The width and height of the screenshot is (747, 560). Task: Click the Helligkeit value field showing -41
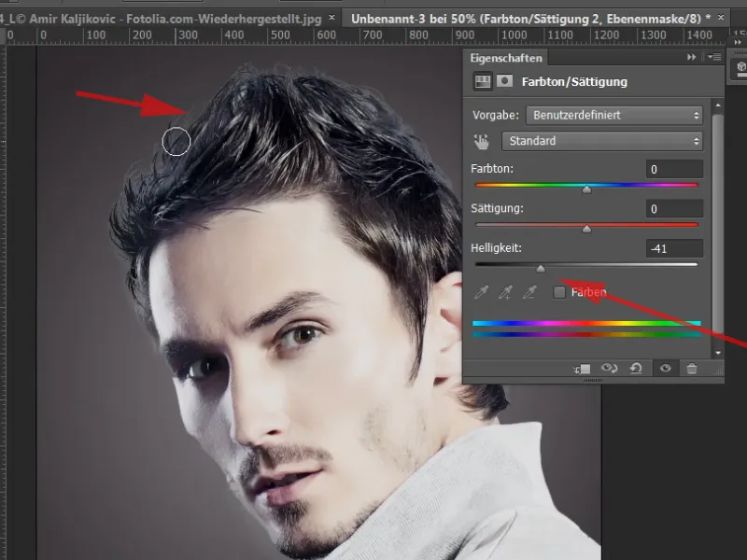coord(674,248)
